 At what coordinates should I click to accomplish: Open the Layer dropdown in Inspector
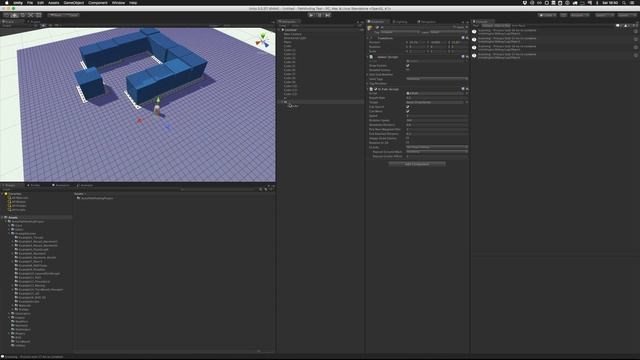(449, 32)
